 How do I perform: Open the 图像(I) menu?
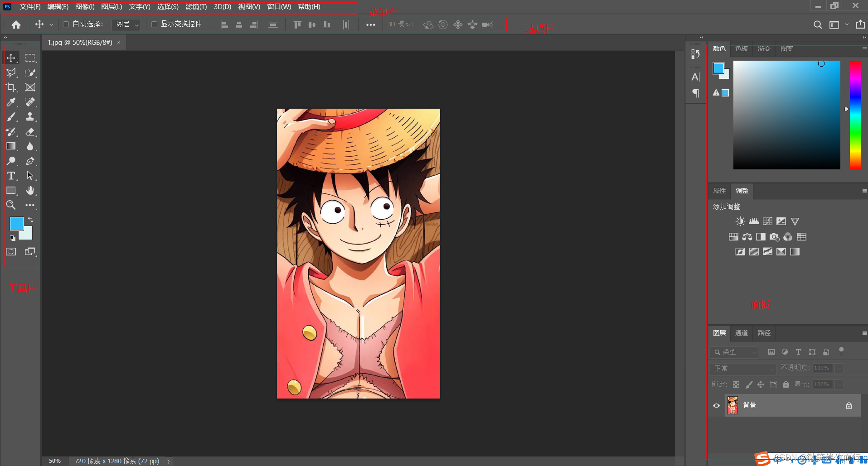pos(85,7)
